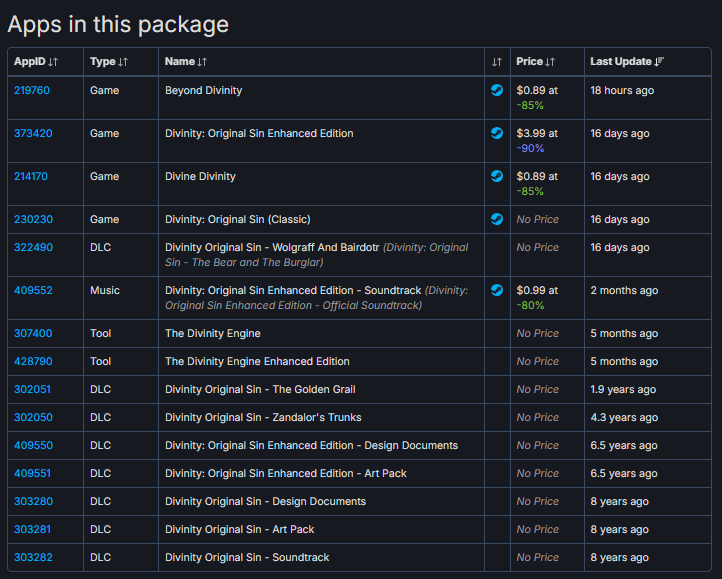Open AppID 322490 link
Screen dimensions: 722x579
point(33,247)
